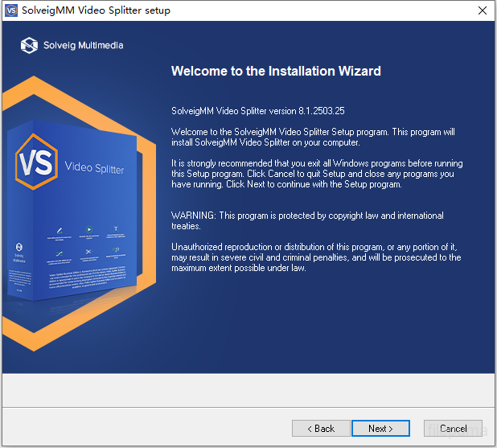Go back with the Back button

(x=321, y=429)
